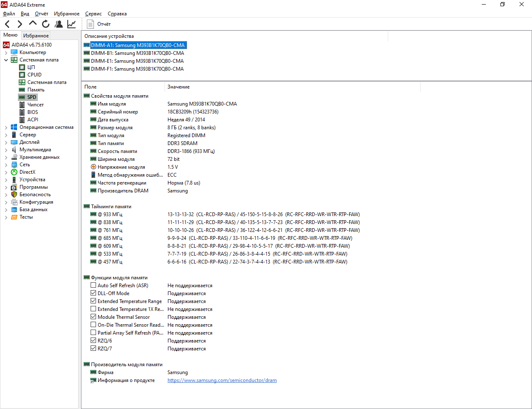Open the user/remote management toolbar icon
The image size is (532, 409).
tap(59, 24)
